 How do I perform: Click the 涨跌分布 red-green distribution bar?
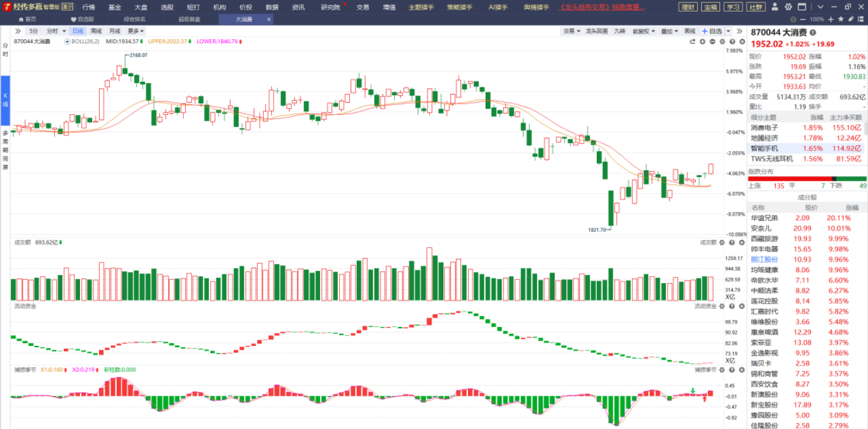[x=807, y=178]
